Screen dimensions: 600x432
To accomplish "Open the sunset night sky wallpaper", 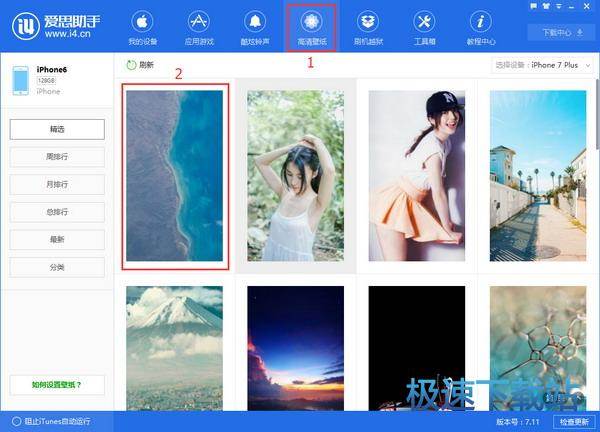I will point(295,348).
